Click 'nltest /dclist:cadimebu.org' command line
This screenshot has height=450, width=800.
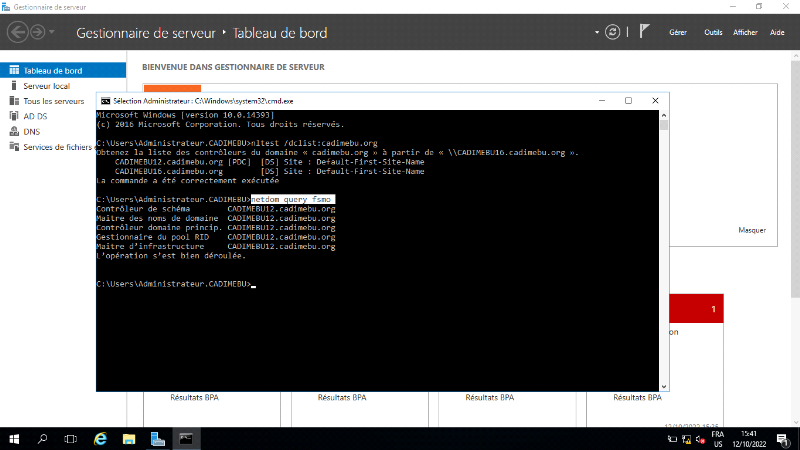(314, 143)
